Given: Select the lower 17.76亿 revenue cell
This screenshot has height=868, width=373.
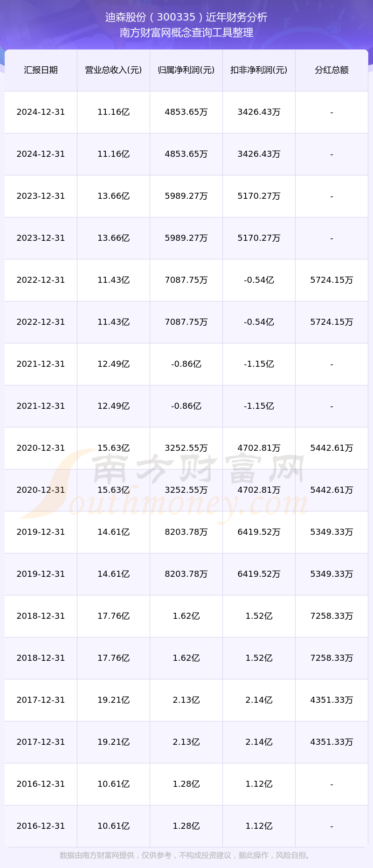Looking at the screenshot, I should tap(113, 658).
